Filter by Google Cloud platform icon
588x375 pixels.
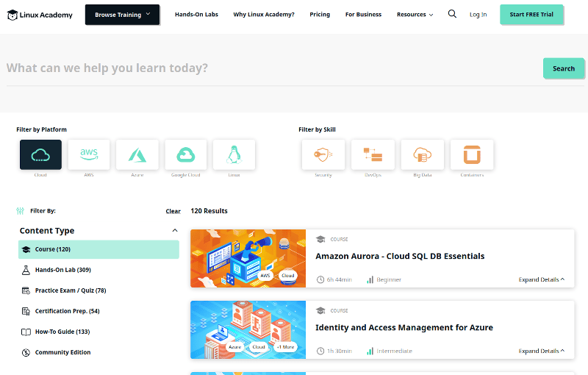(x=186, y=154)
